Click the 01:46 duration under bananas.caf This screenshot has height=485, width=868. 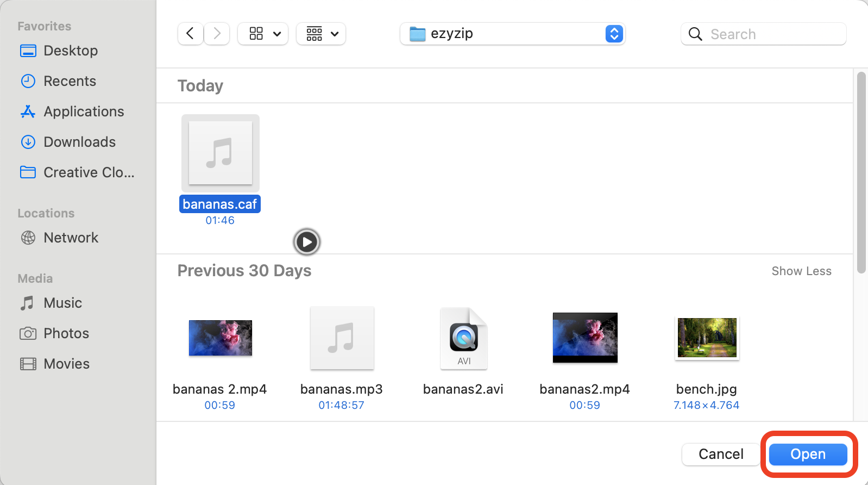220,220
